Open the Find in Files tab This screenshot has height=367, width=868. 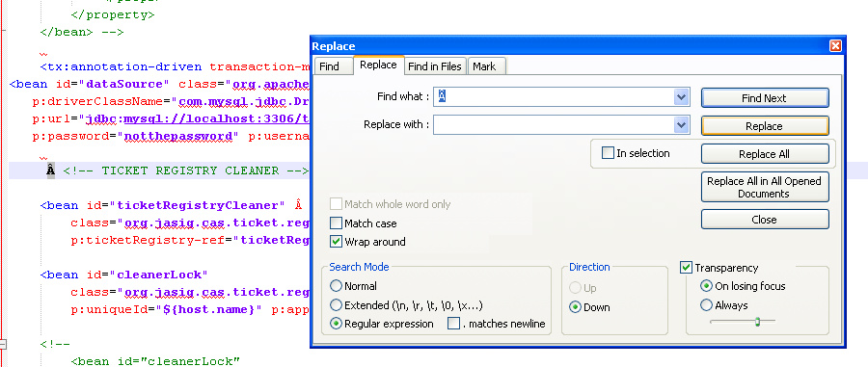435,66
